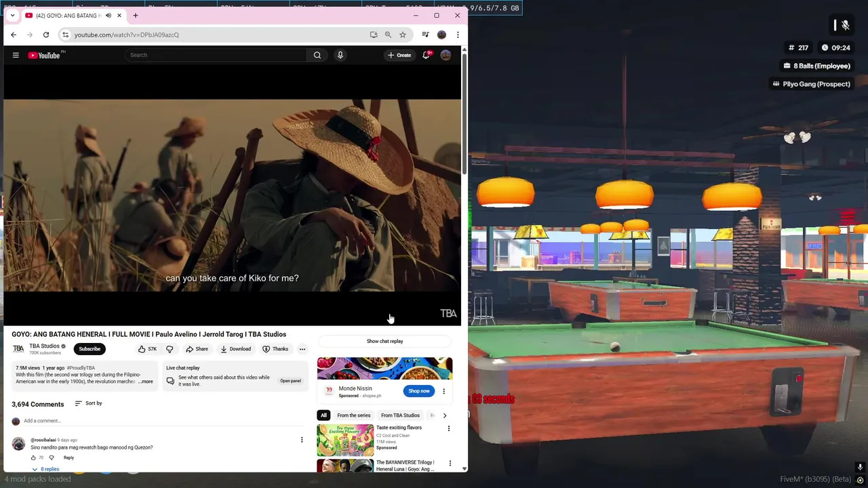Screen dimensions: 868x488
Task: Click the GOYO video player frame
Action: point(233,195)
